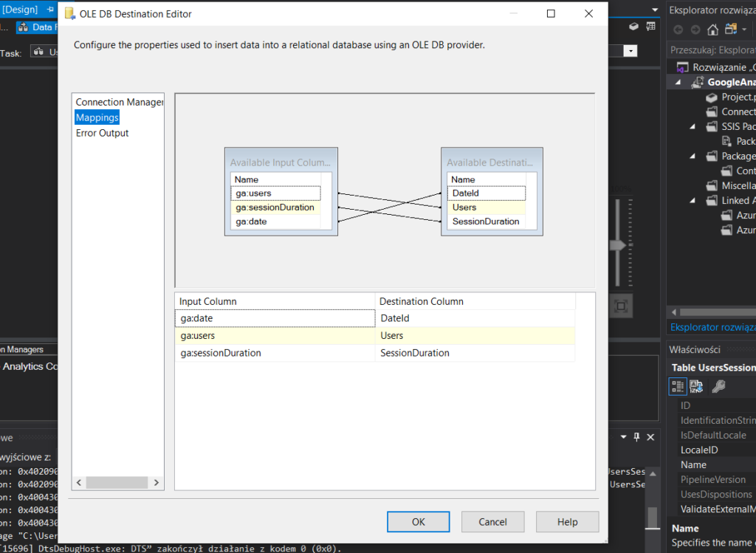
Task: Close the OLE DB Destination Editor dialog
Action: coord(588,13)
